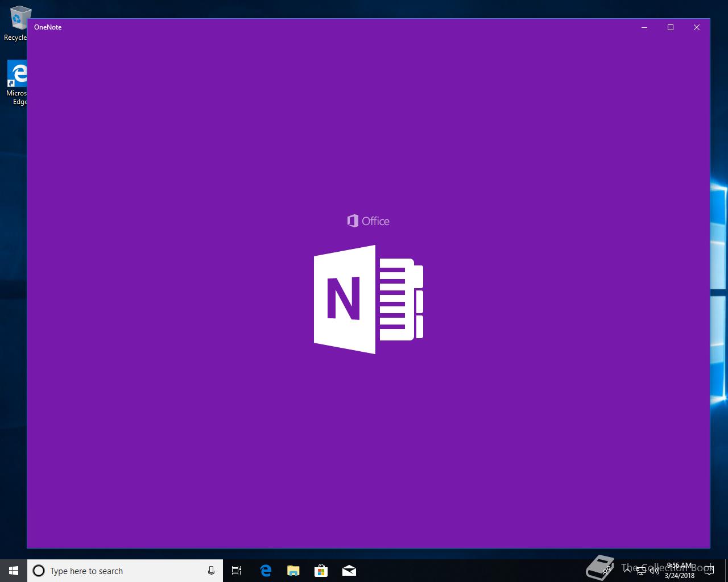
Task: Open the People icon in the system tray
Action: pyautogui.click(x=607, y=570)
